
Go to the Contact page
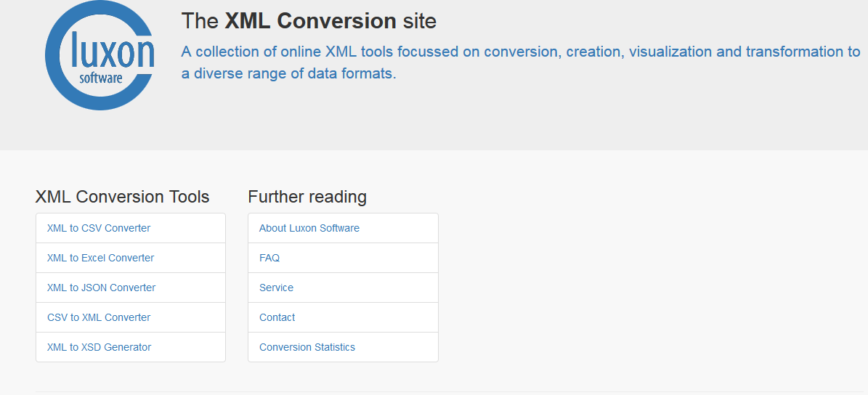pos(277,317)
